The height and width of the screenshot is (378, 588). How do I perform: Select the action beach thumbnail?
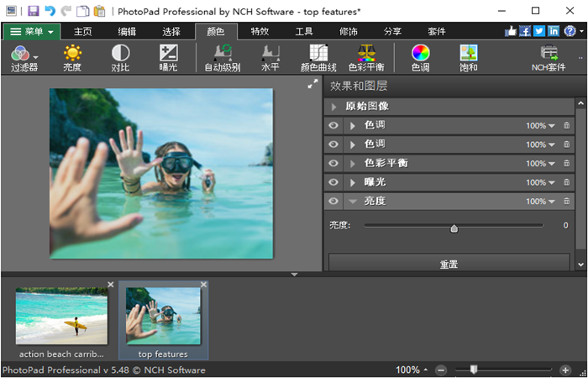(61, 316)
